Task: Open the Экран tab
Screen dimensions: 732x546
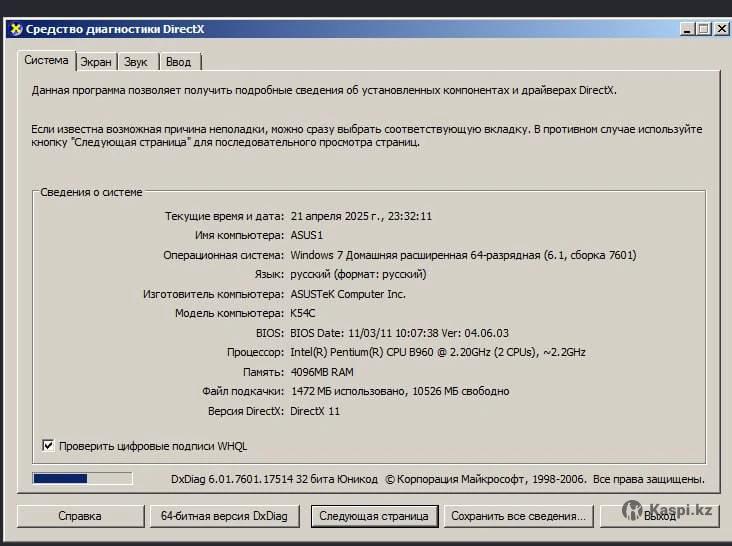Action: coord(96,62)
